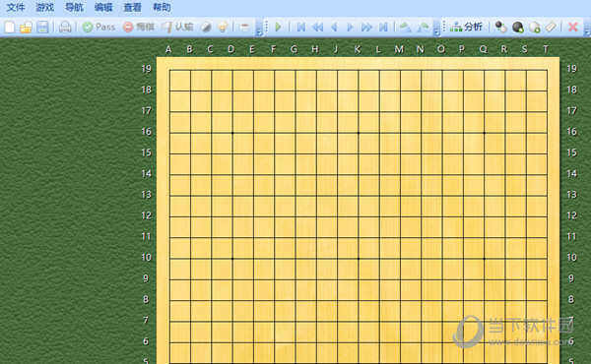The image size is (591, 364).
Task: Select the eraser tool
Action: (x=551, y=28)
